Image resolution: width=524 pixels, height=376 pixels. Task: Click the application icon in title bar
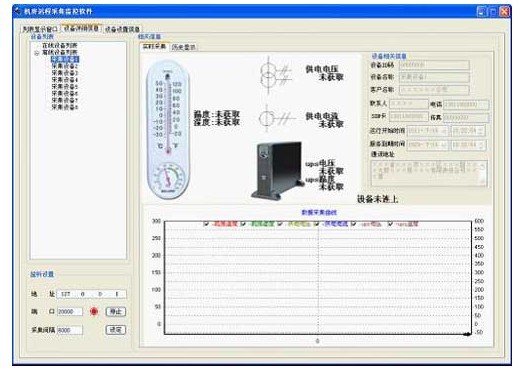18,11
